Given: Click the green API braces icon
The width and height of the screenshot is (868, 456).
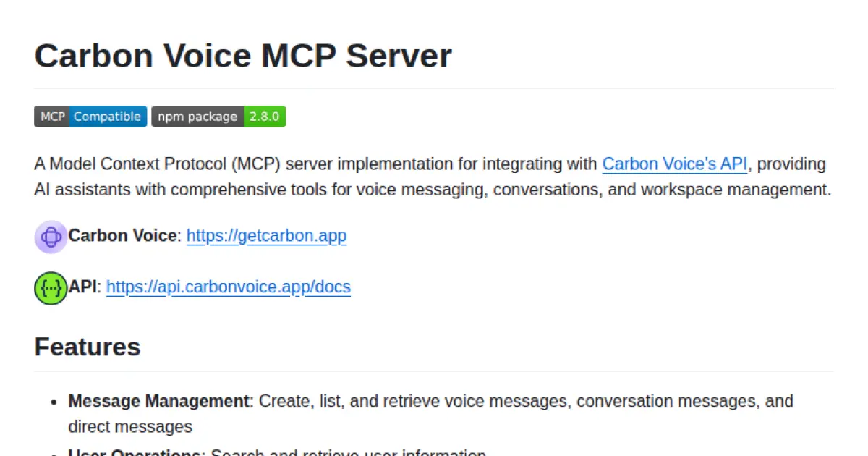Looking at the screenshot, I should pos(50,287).
